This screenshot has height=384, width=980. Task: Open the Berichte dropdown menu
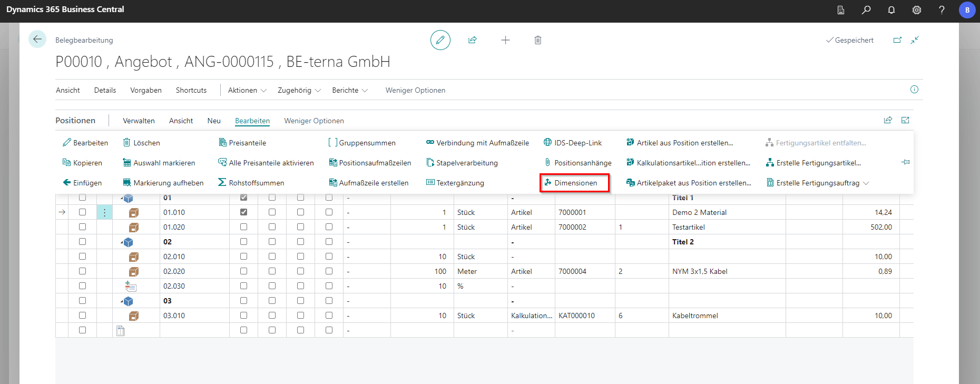(350, 90)
